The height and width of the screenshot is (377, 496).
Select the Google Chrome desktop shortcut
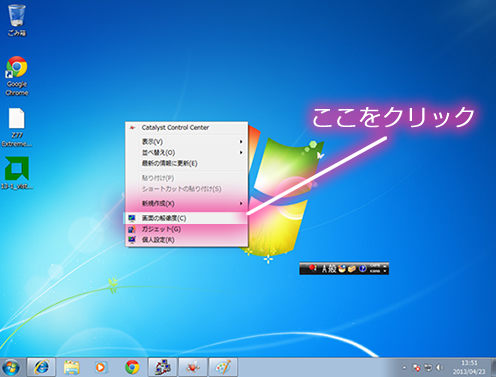[x=17, y=76]
